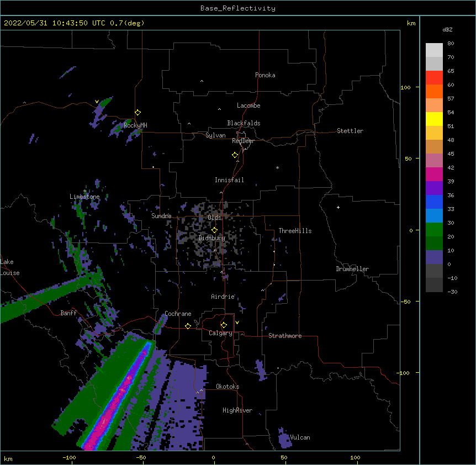Click the Lake Louise label
The height and width of the screenshot is (465, 476).
(10, 267)
